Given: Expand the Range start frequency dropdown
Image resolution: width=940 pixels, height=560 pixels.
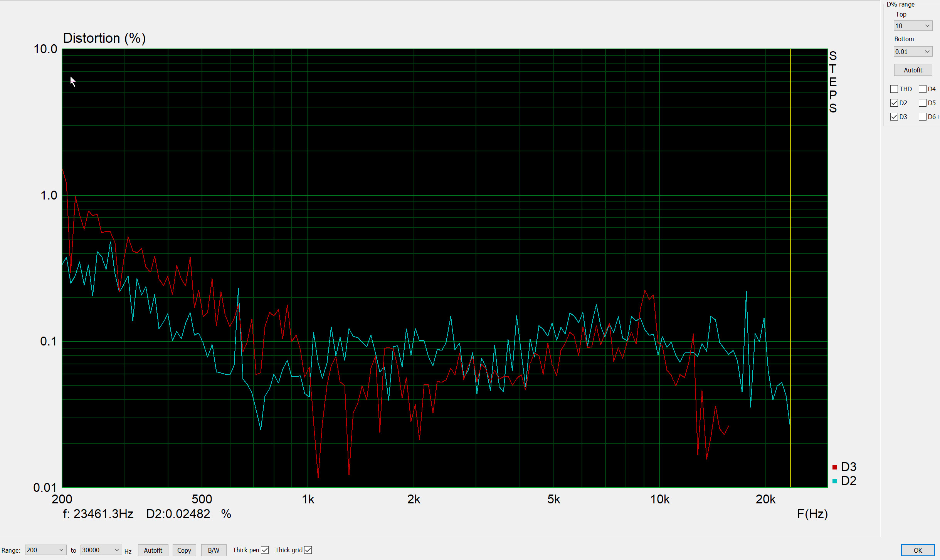Looking at the screenshot, I should [x=45, y=550].
